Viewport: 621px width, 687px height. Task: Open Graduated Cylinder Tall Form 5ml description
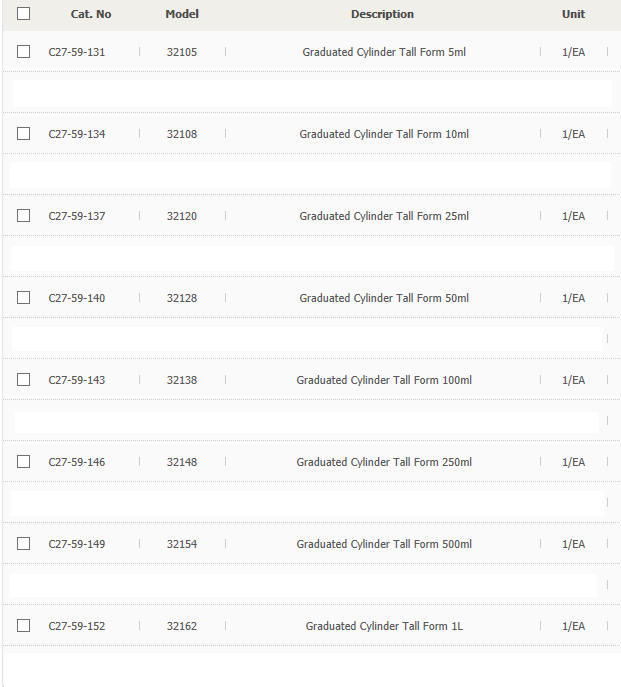384,52
